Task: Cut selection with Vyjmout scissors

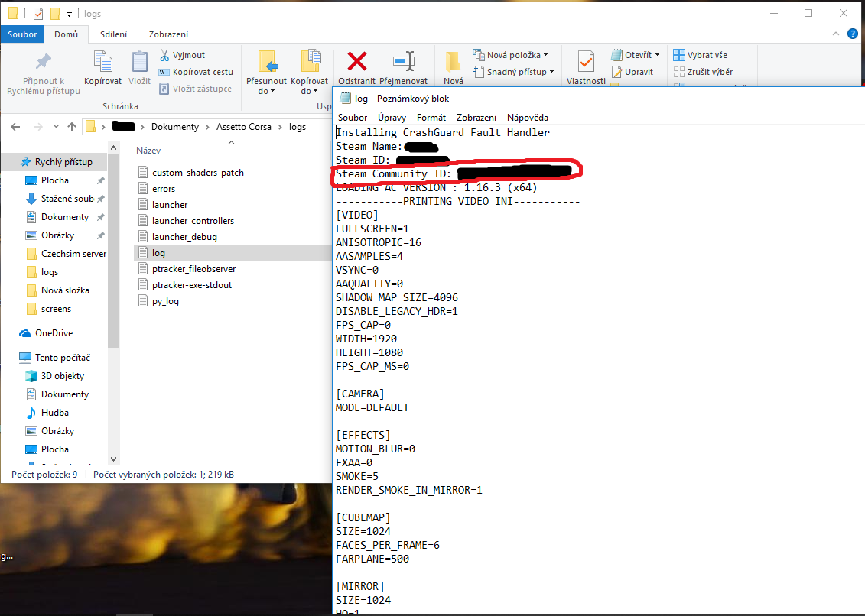Action: tap(182, 55)
